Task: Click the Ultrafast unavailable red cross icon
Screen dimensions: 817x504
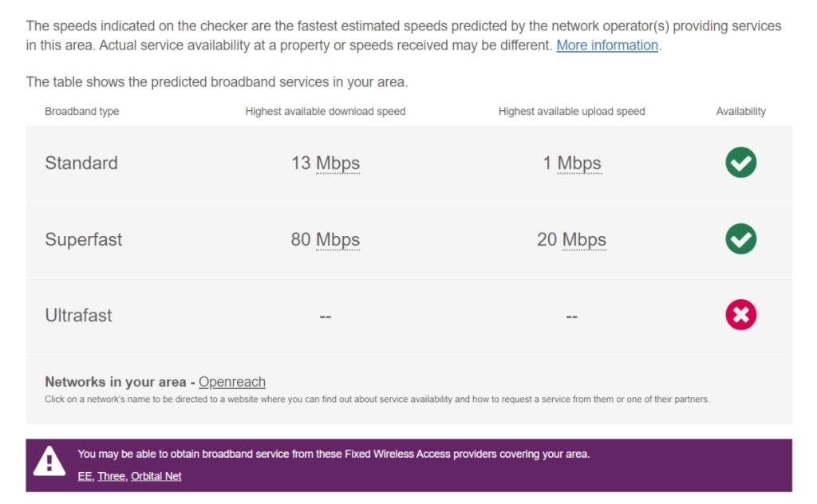Action: pos(740,314)
